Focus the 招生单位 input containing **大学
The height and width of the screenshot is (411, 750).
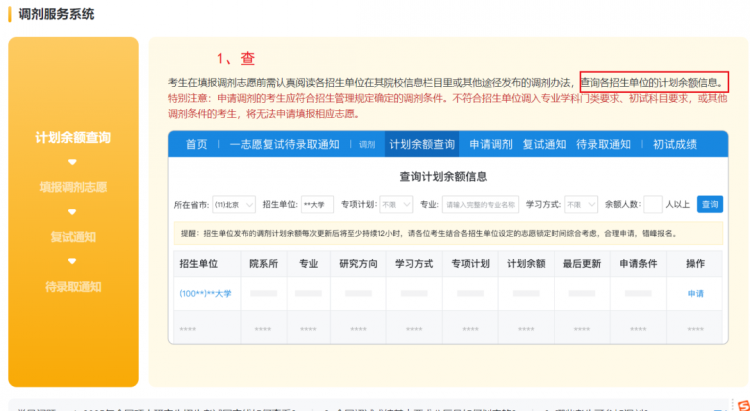click(x=318, y=205)
